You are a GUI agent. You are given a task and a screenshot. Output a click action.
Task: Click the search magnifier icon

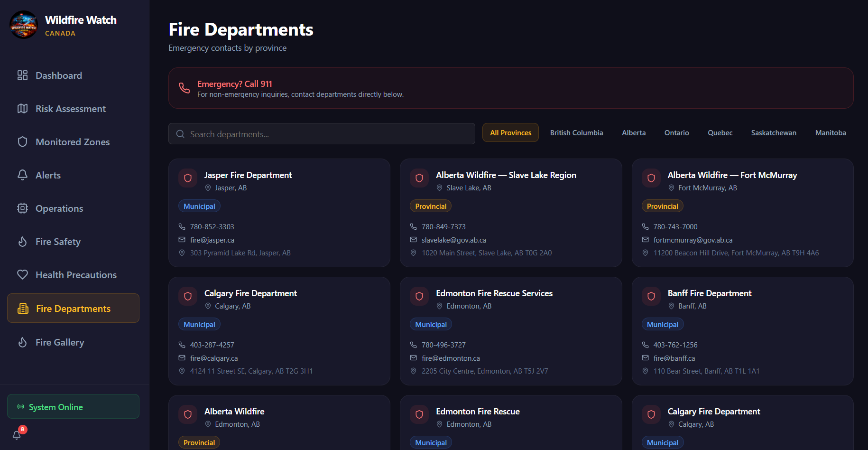click(180, 134)
